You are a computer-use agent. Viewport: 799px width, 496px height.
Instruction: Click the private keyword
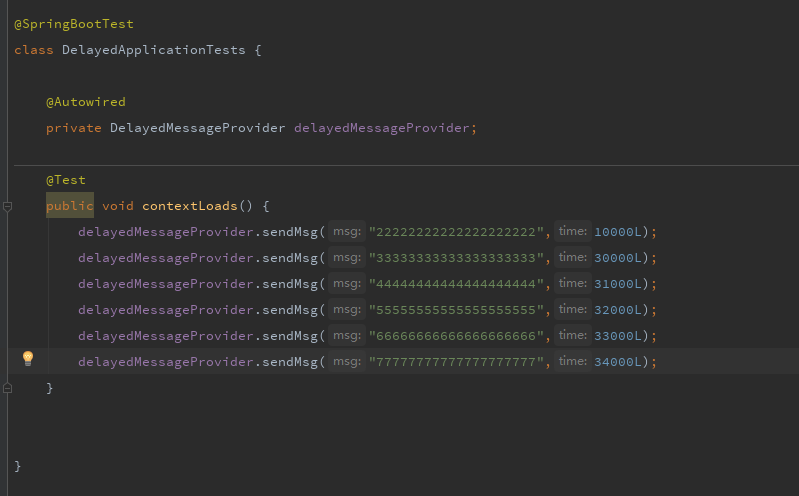(74, 128)
